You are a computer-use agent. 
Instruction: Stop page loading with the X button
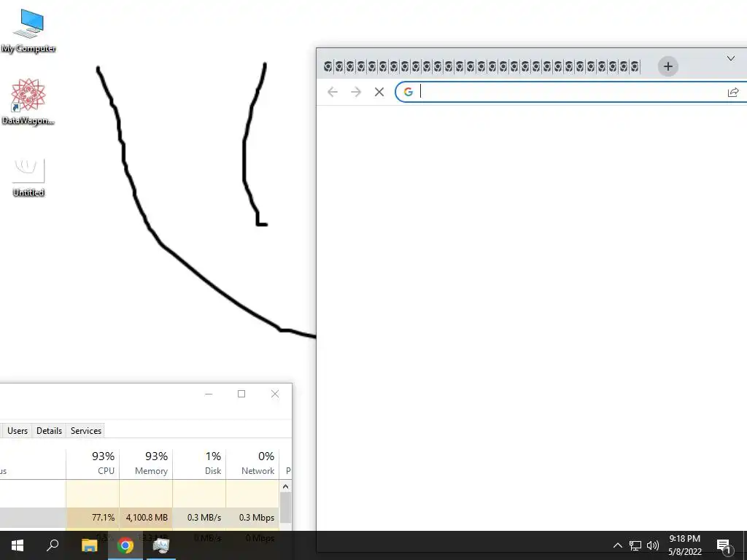tap(379, 92)
